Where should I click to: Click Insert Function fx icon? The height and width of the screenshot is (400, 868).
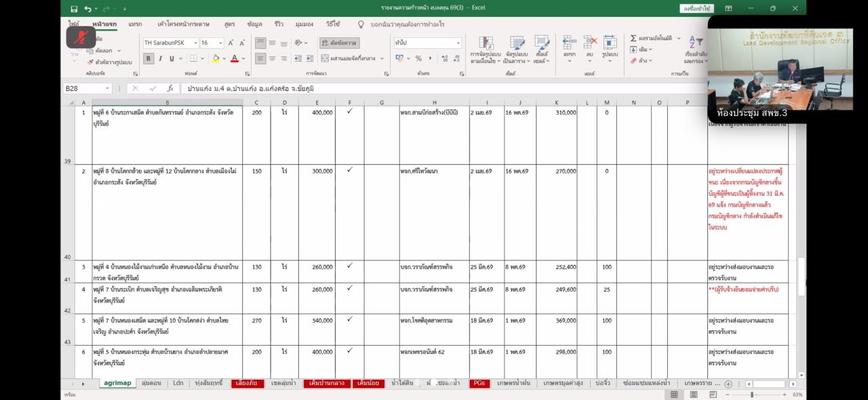point(170,88)
